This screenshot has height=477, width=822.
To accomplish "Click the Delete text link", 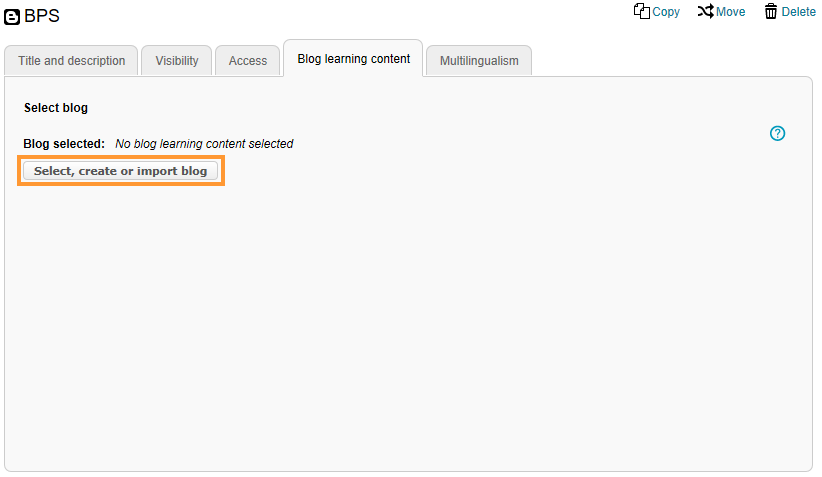I will [799, 12].
